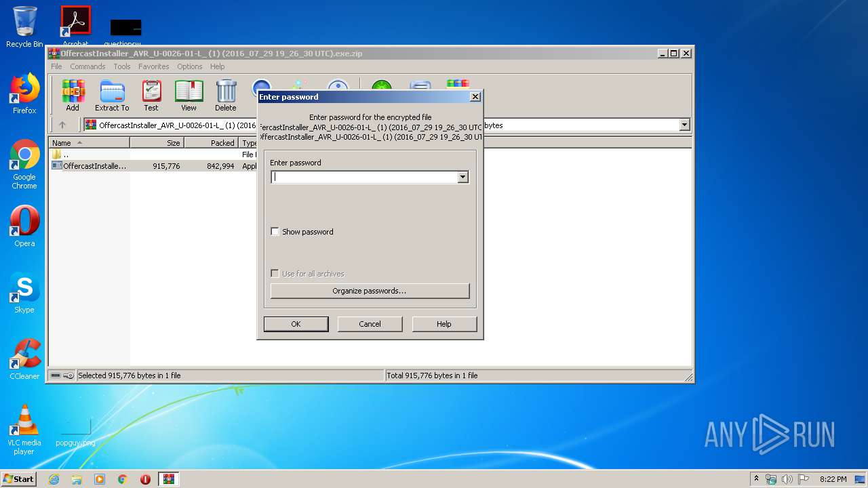Open the Favorites menu
The image size is (868, 488).
tap(154, 66)
